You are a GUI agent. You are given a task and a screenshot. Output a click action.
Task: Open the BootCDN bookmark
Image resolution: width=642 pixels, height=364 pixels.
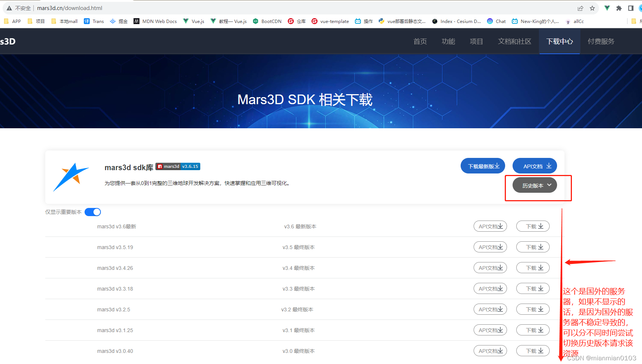[x=267, y=21]
